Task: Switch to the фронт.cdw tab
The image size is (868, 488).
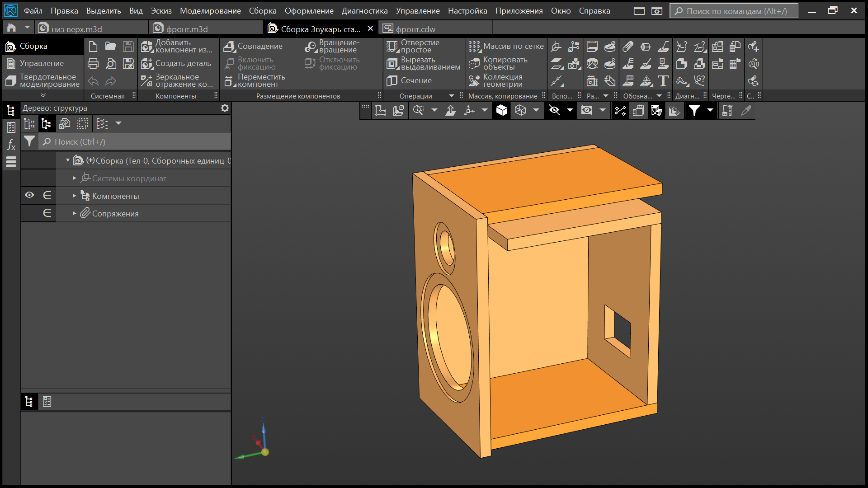Action: click(415, 29)
